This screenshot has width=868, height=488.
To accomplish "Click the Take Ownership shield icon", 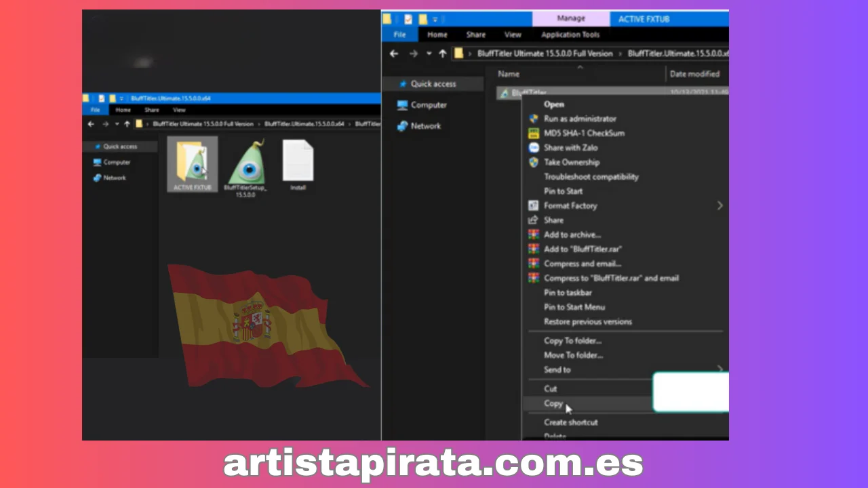I will [x=534, y=162].
